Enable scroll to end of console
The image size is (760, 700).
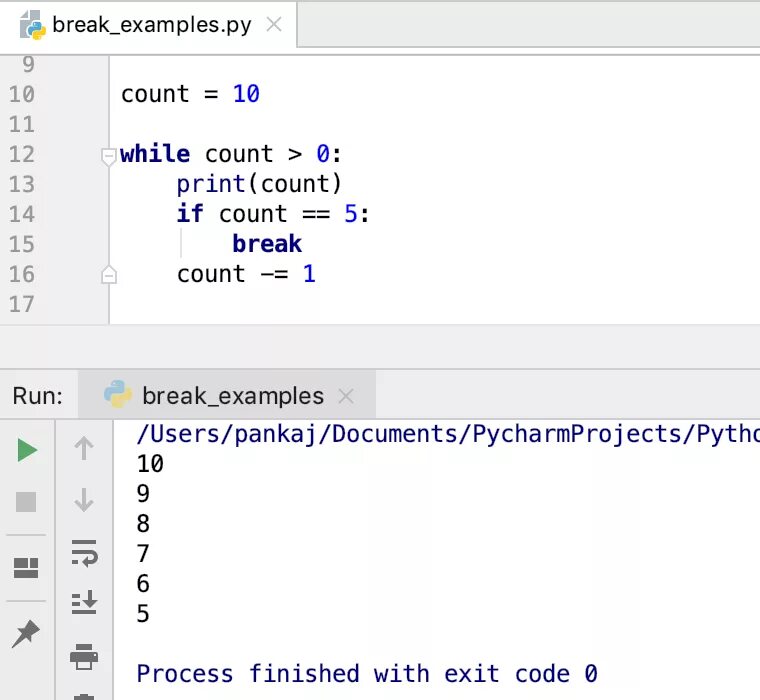pos(84,603)
